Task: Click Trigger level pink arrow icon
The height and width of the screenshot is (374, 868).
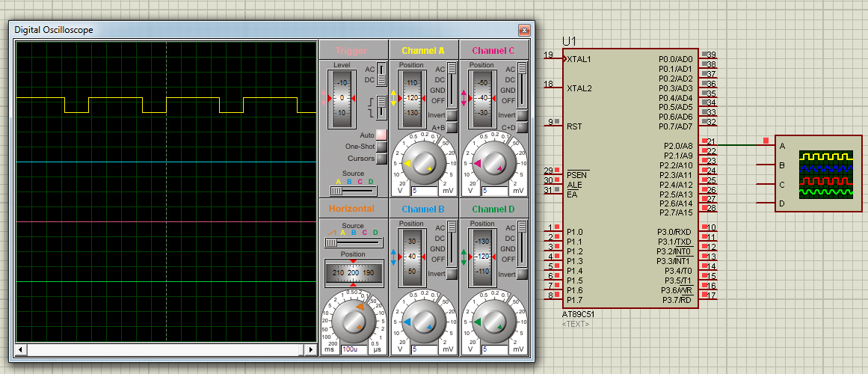Action: click(324, 98)
